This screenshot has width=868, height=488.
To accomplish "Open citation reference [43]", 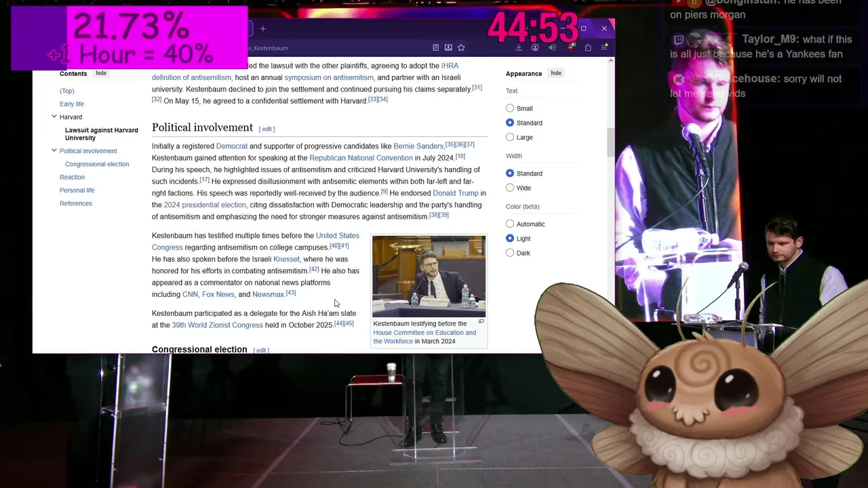I will (291, 293).
